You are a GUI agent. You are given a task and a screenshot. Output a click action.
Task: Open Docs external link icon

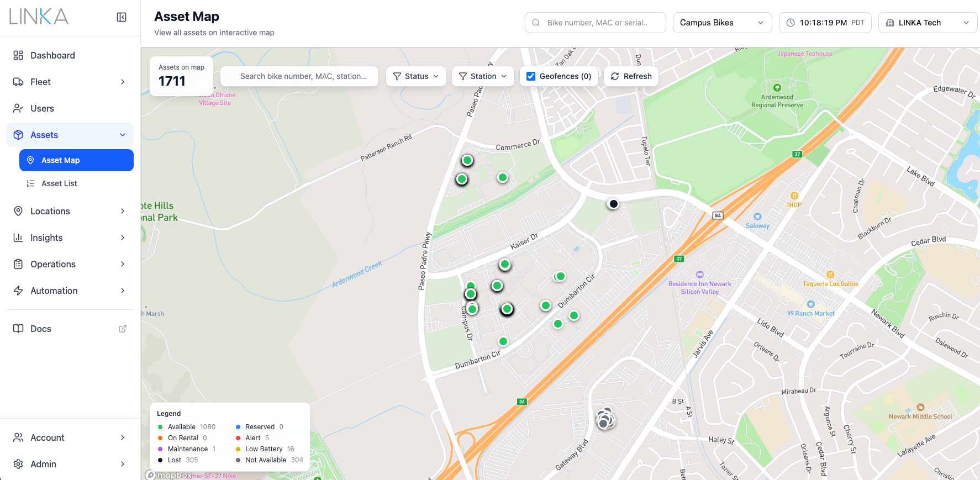[123, 329]
